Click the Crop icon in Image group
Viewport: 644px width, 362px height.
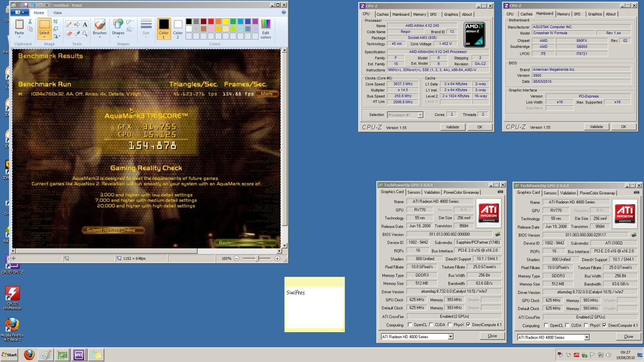[56, 21]
